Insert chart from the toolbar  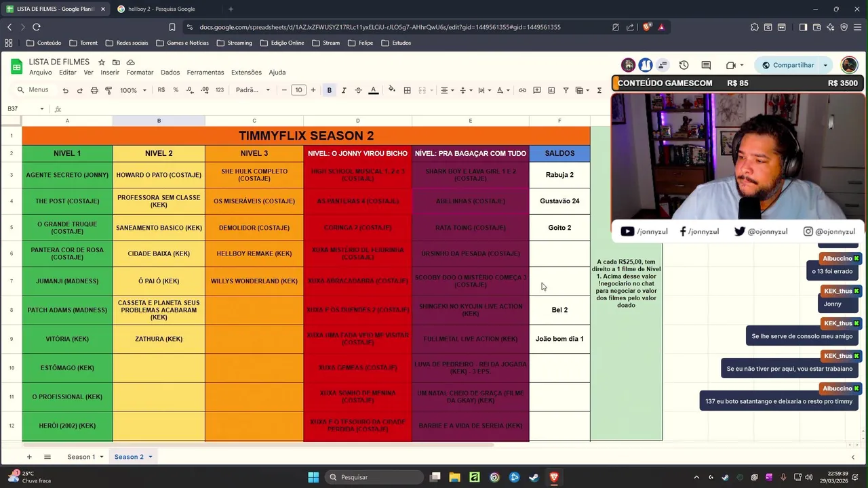[x=551, y=90]
